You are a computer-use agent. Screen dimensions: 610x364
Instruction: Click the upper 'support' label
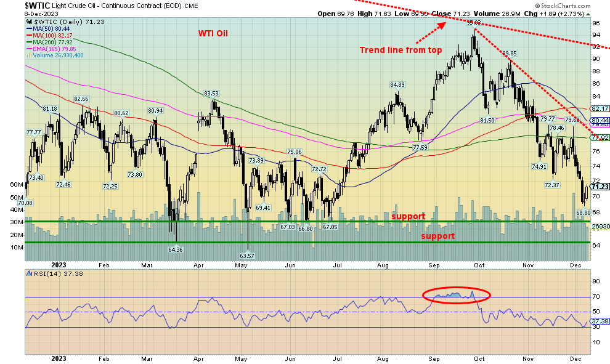click(408, 216)
